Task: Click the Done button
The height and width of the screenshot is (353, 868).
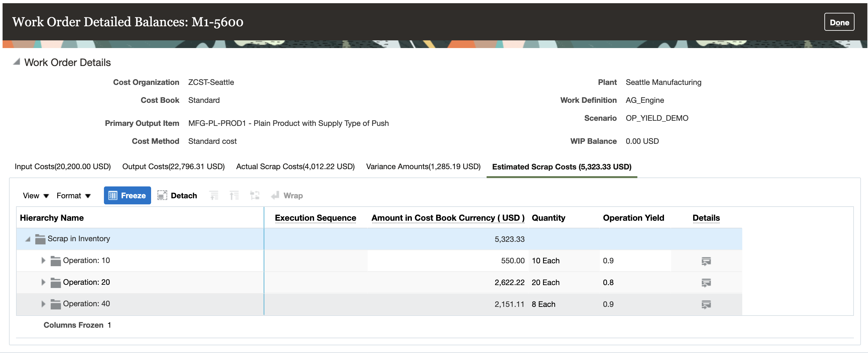Action: 839,22
